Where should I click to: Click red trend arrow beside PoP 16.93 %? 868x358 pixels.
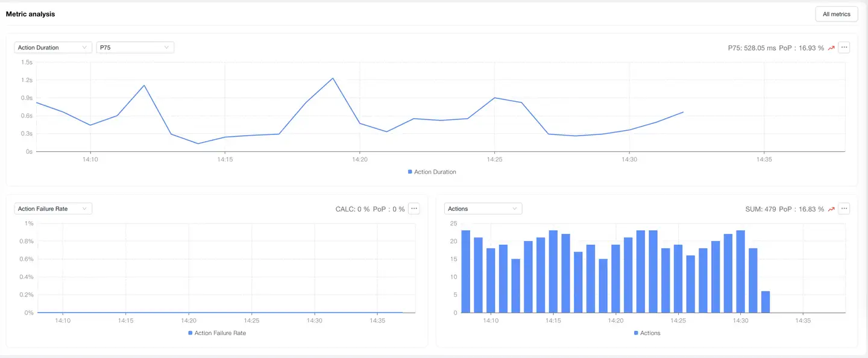[x=831, y=48]
